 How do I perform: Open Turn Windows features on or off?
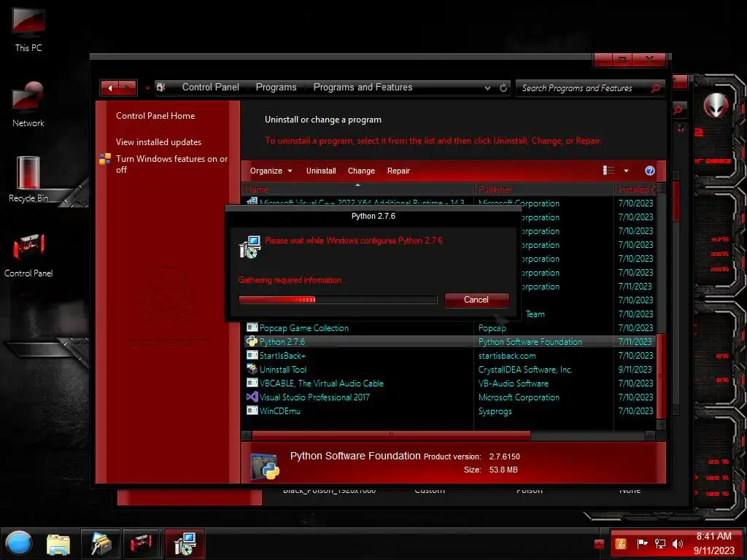(171, 164)
